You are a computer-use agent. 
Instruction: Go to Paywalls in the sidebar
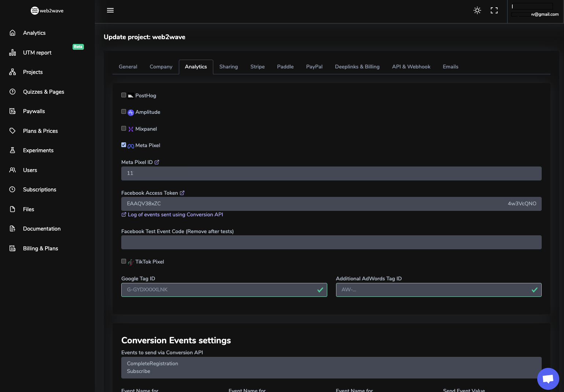pos(34,111)
